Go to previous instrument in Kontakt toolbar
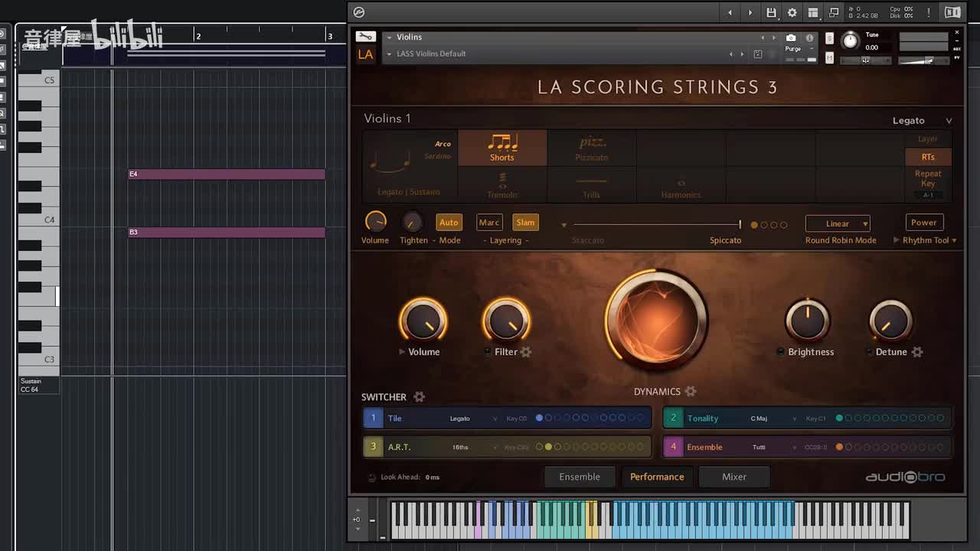This screenshot has height=551, width=980. pos(730,12)
